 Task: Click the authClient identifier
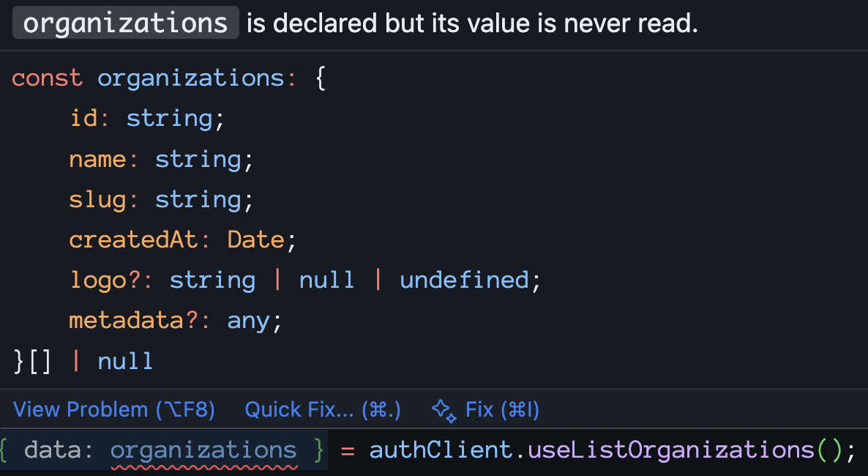coord(439,450)
